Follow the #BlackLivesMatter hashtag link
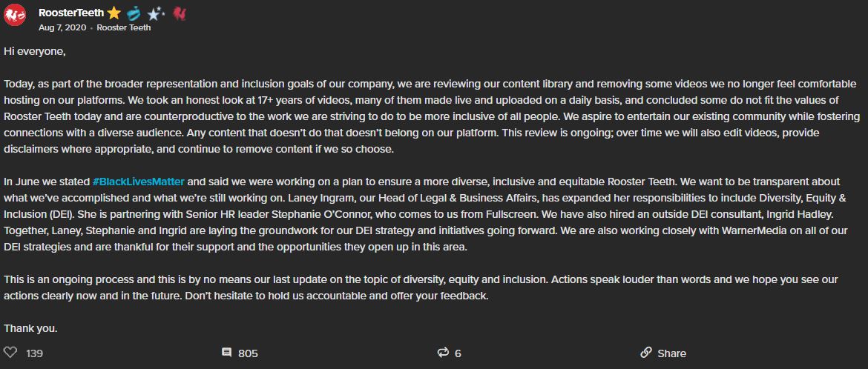Image resolution: width=868 pixels, height=369 pixels. [x=139, y=182]
